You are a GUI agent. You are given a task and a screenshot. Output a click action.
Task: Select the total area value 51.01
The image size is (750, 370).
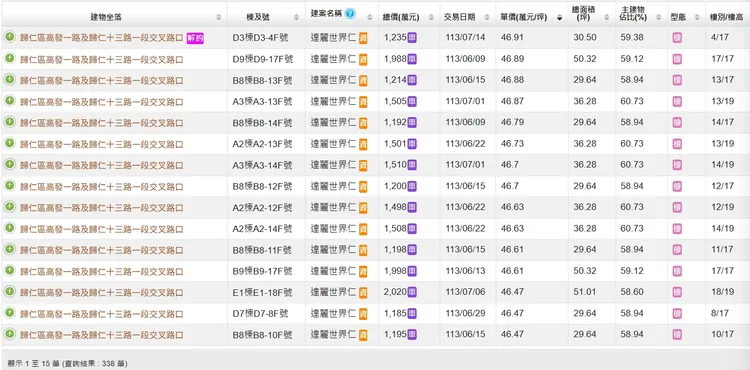585,292
